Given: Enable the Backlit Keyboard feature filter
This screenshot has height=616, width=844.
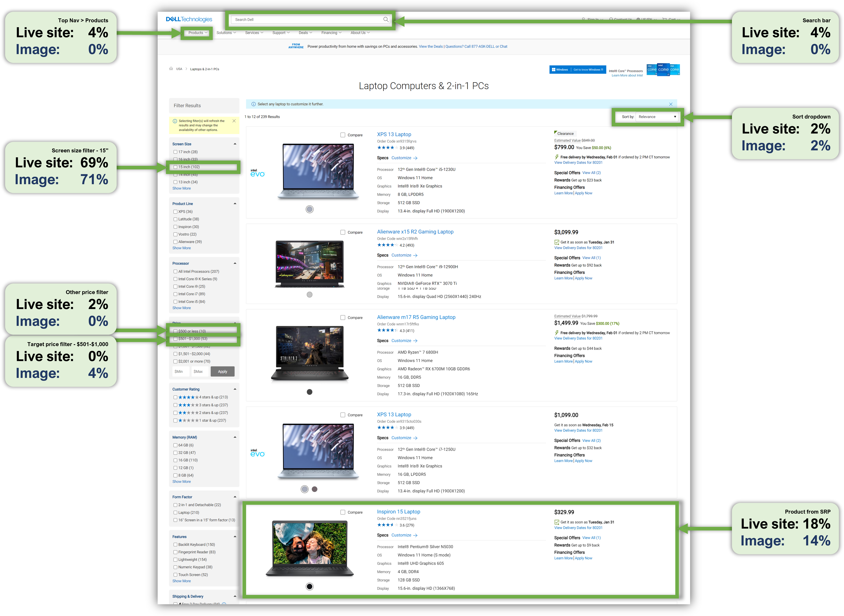Looking at the screenshot, I should [176, 544].
